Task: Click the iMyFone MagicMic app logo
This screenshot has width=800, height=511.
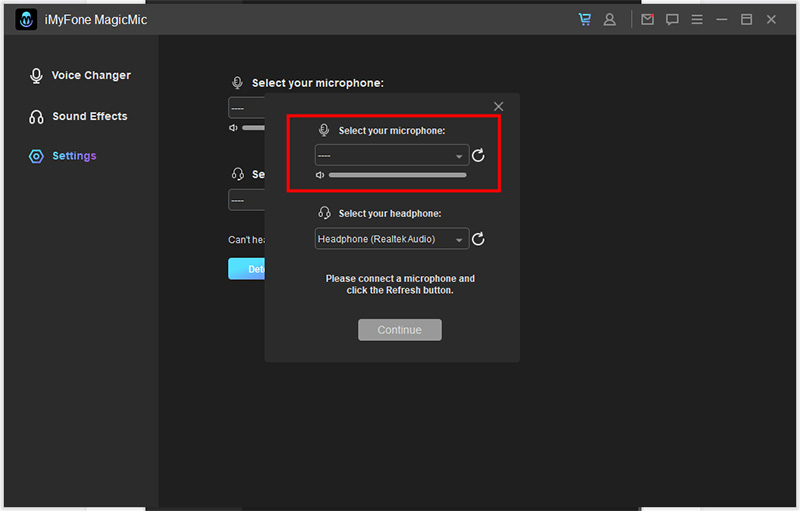Action: click(x=26, y=20)
